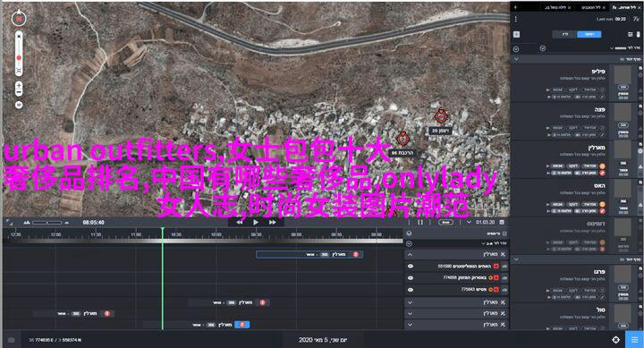
Task: Toggle visibility eye for layer 775643
Action: 411,290
